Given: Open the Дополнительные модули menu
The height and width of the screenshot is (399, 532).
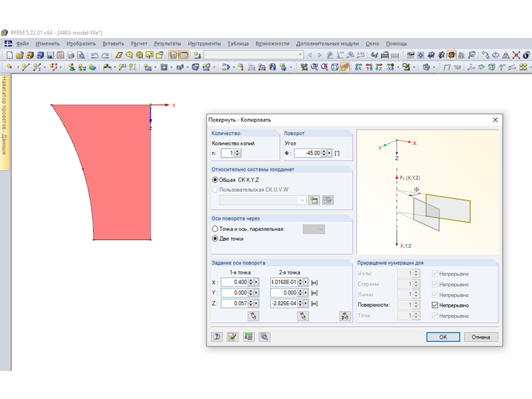Looking at the screenshot, I should (x=328, y=43).
